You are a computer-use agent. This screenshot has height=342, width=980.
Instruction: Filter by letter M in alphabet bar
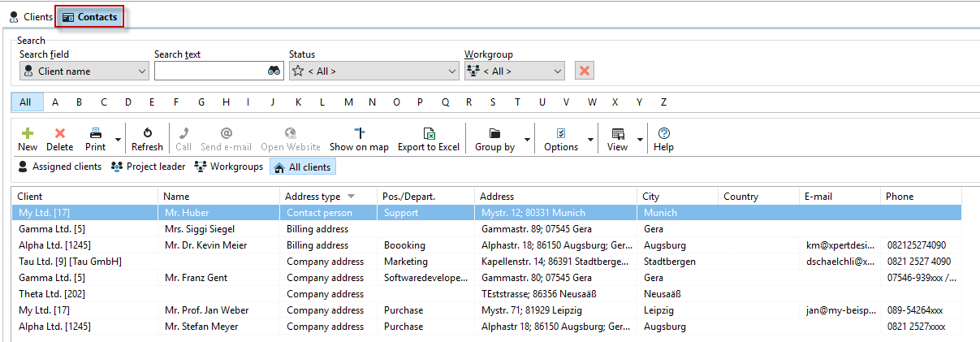tap(348, 102)
